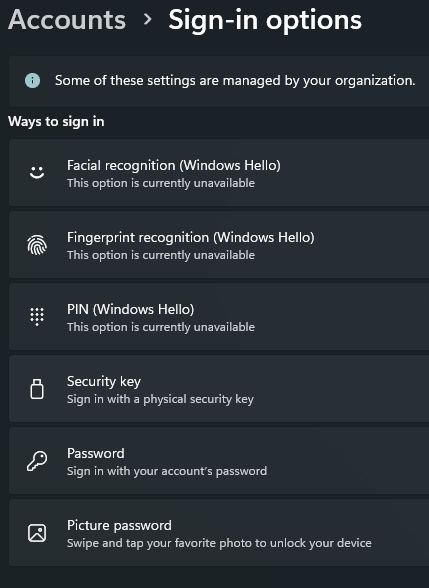The image size is (429, 588).
Task: Expand Fingerprint recognition (Windows Hello) option
Action: [x=219, y=245]
